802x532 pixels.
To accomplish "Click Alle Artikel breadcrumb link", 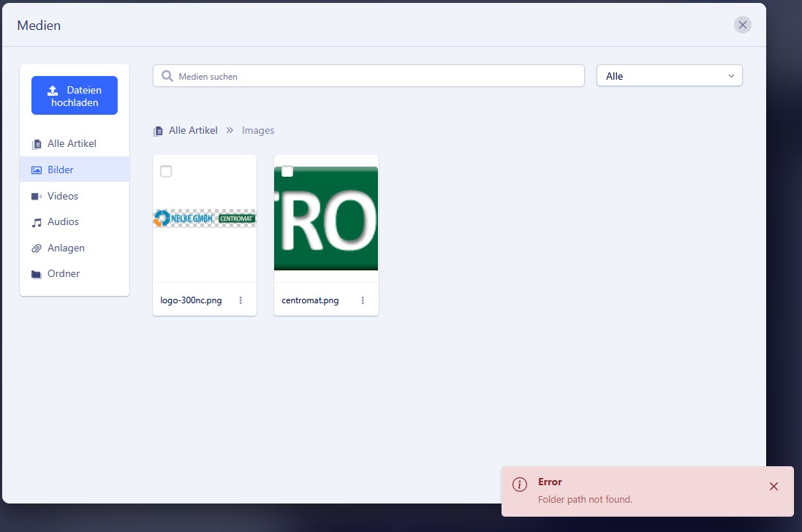I will click(x=193, y=131).
